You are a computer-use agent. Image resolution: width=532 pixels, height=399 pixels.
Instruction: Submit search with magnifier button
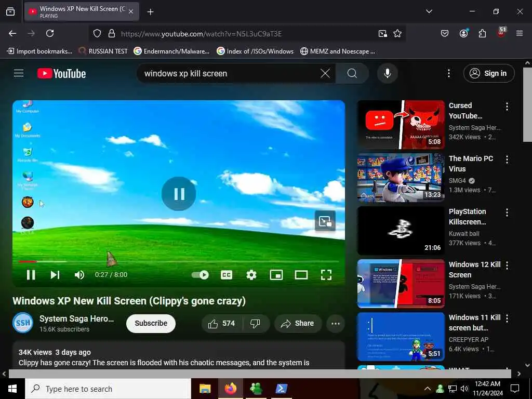pos(352,73)
